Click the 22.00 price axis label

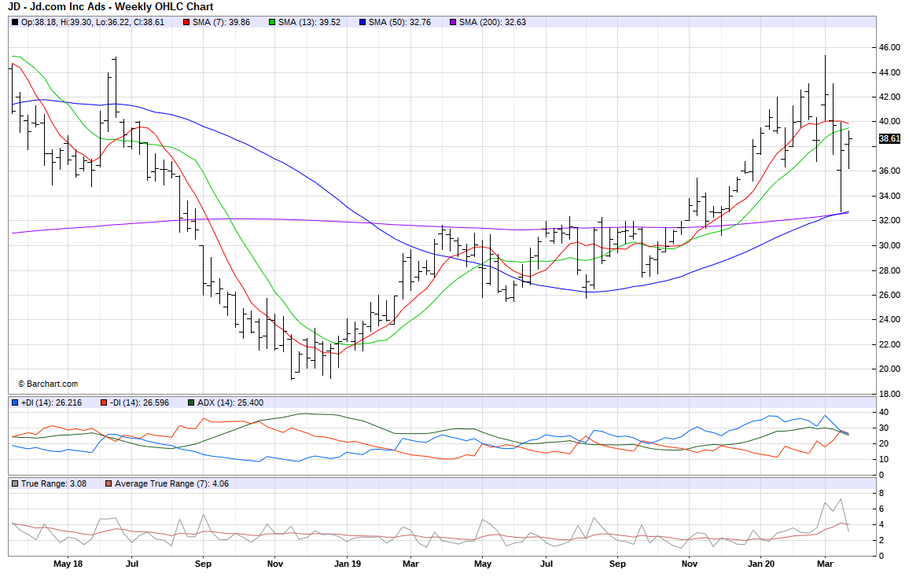click(890, 344)
